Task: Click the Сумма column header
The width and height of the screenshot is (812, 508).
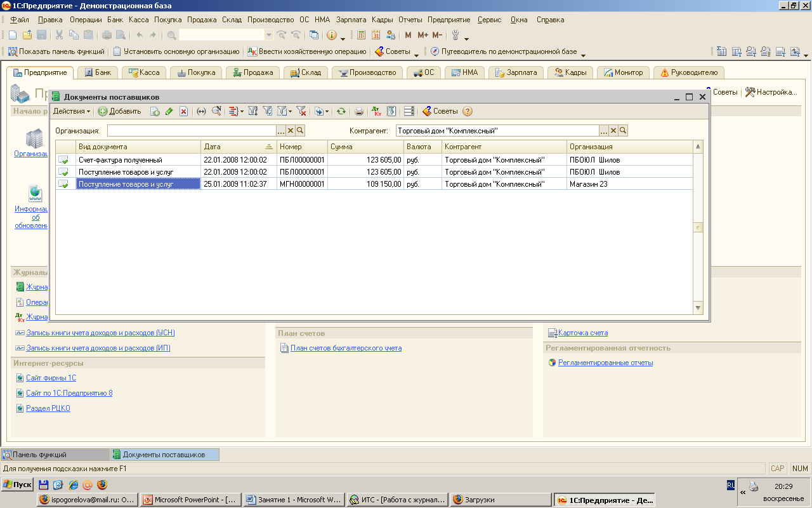Action: 365,147
